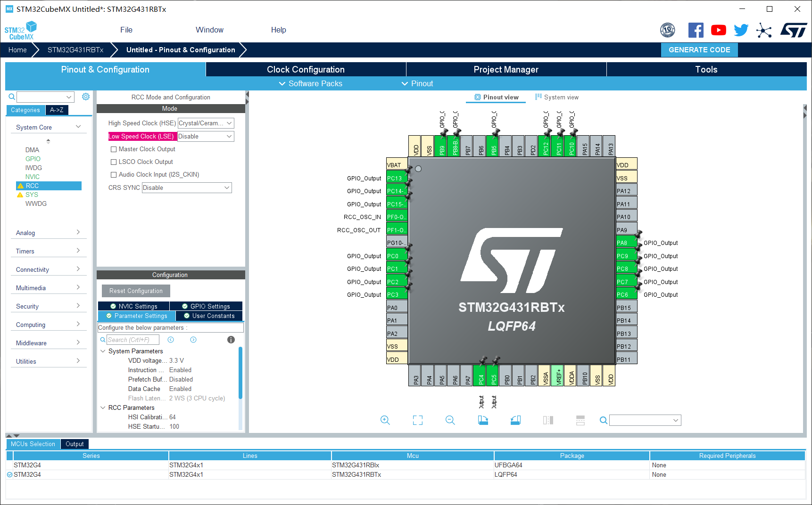Open the ST YouTube channel icon
Image resolution: width=812 pixels, height=505 pixels.
coord(718,30)
